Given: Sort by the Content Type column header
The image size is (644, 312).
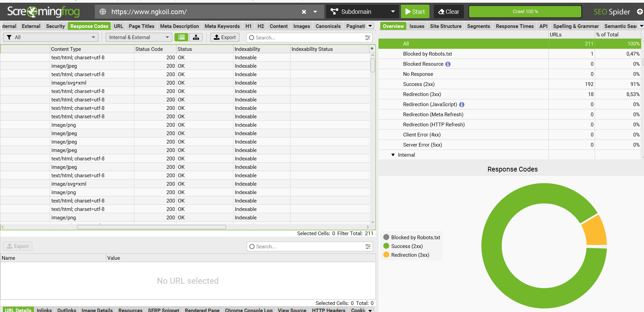Looking at the screenshot, I should [92, 49].
